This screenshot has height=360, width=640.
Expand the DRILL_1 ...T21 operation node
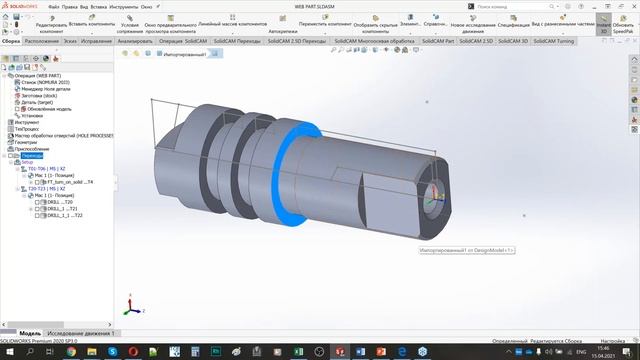tap(31, 209)
